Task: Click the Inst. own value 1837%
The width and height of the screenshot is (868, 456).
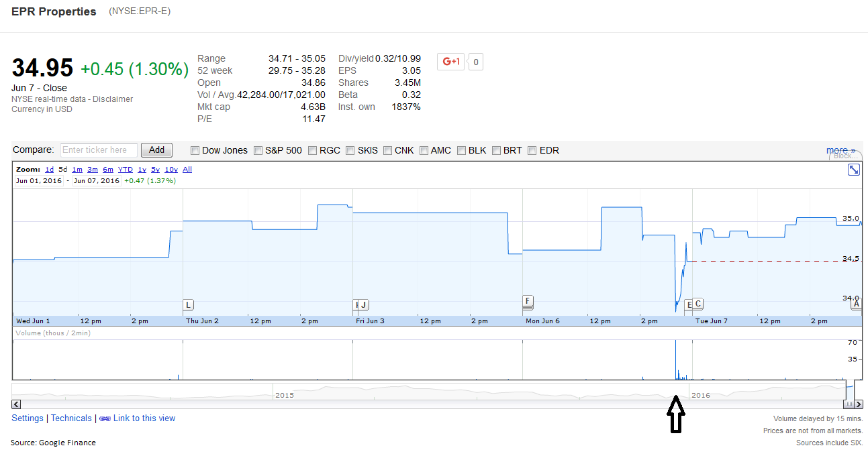Action: click(406, 107)
